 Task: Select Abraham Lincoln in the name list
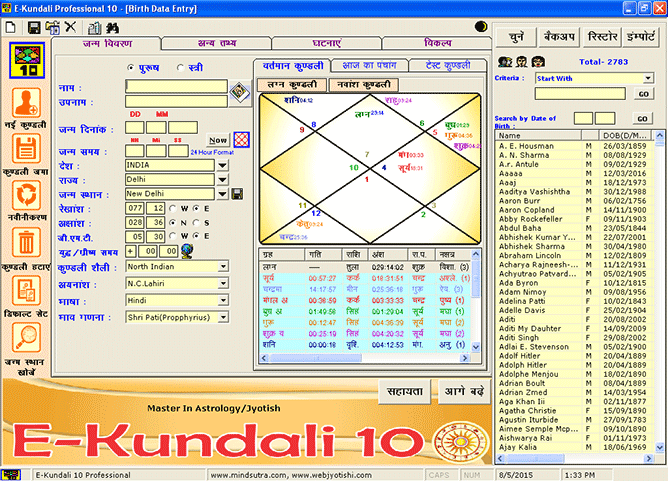[x=575, y=256]
